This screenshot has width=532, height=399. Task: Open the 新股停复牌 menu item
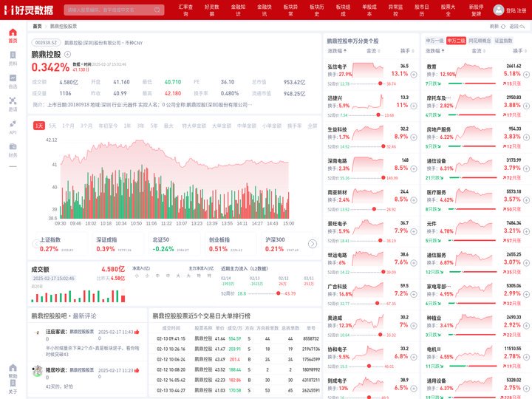pyautogui.click(x=476, y=10)
